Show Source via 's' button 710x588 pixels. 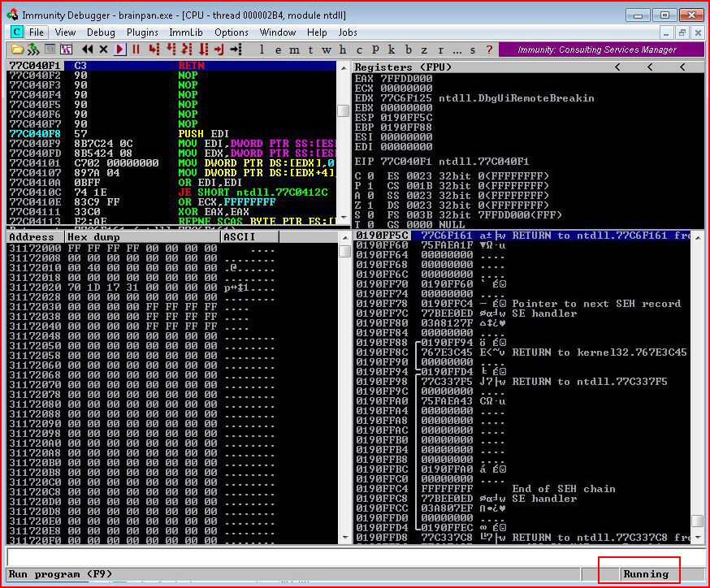[473, 50]
